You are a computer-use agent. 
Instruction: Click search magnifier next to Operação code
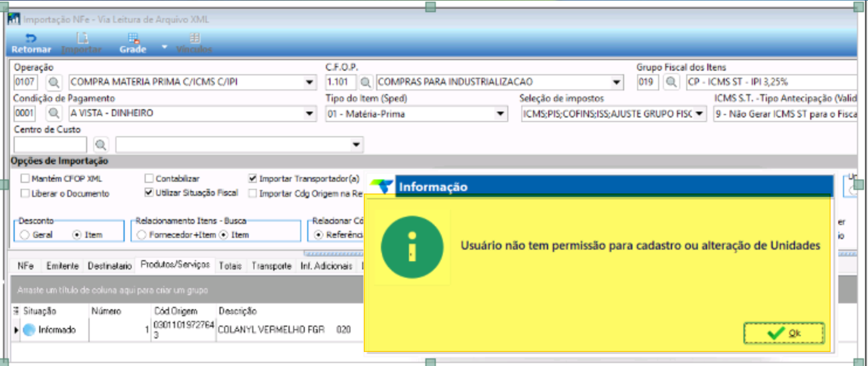point(54,82)
